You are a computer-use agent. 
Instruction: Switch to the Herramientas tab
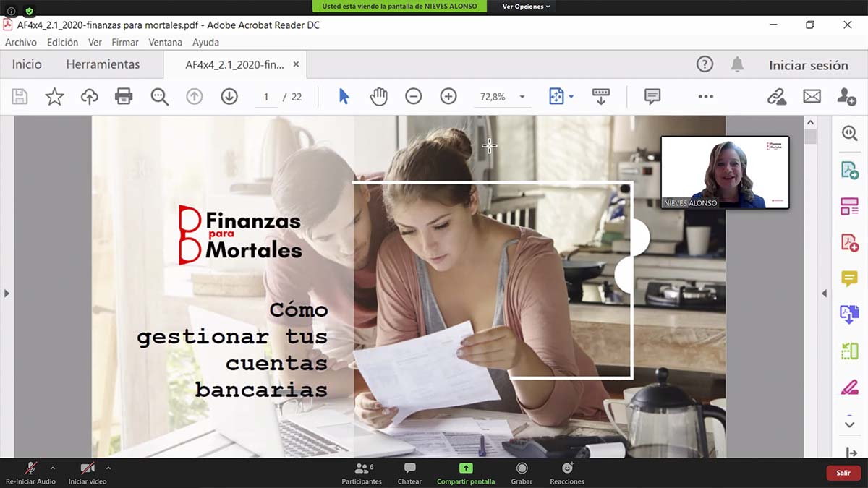click(x=103, y=64)
